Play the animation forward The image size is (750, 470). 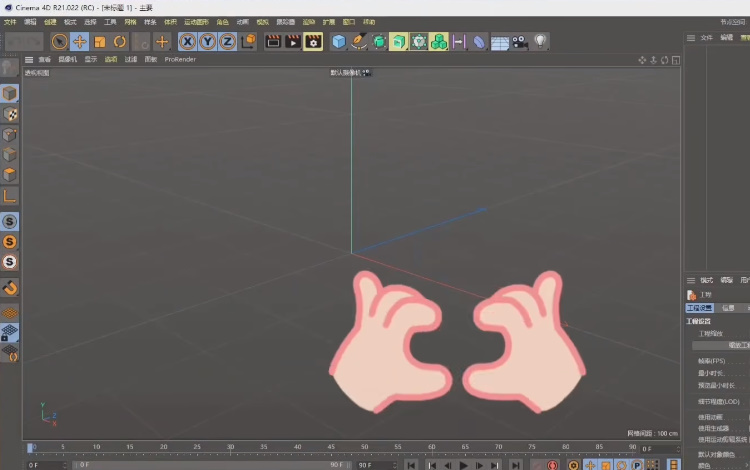coord(463,465)
